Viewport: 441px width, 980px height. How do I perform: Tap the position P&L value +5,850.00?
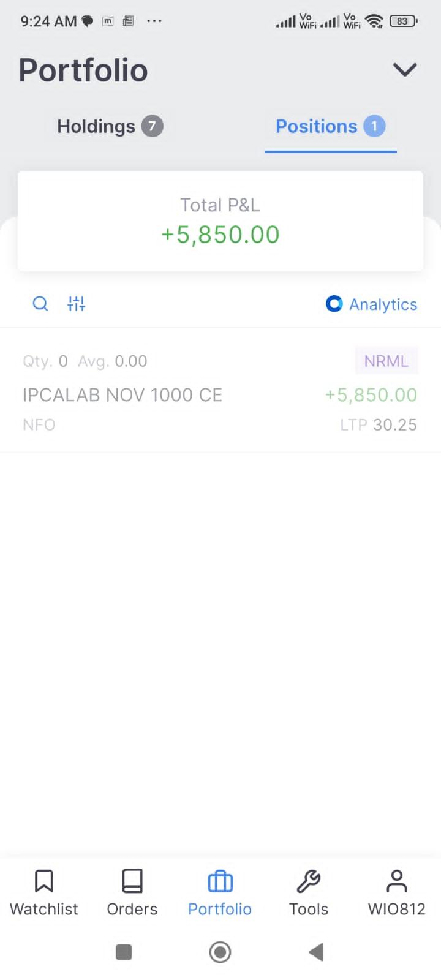(371, 395)
